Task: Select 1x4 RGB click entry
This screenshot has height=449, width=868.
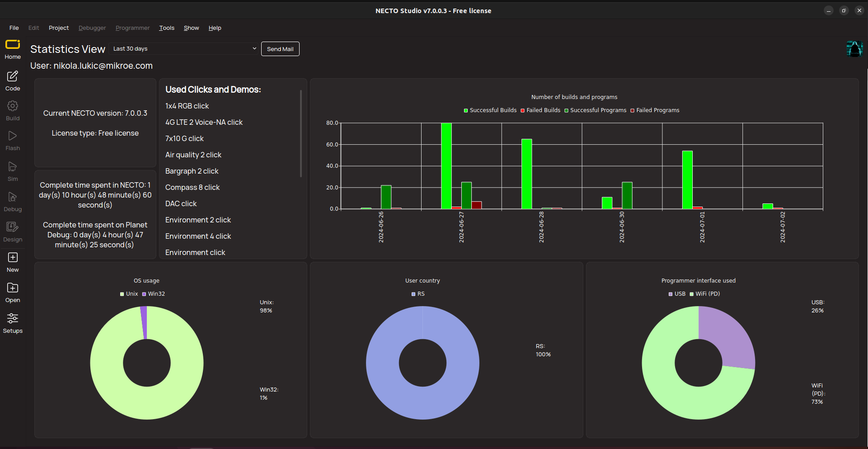Action: (187, 106)
